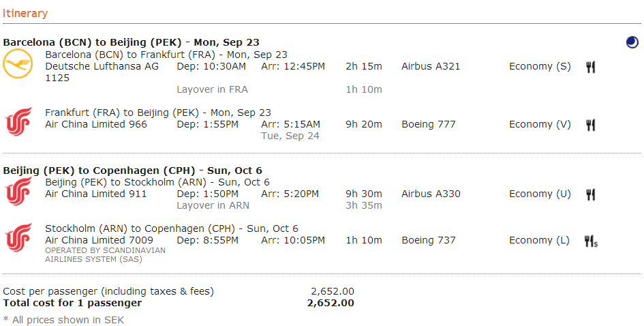644x326 pixels.
Task: Click the Air China logo for flight 911
Action: [x=18, y=192]
